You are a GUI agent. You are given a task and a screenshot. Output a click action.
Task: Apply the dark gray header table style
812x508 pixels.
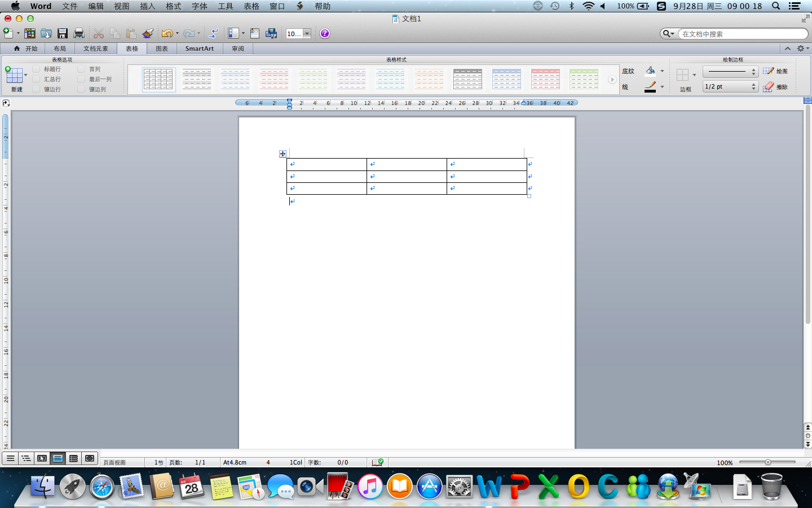coord(467,79)
